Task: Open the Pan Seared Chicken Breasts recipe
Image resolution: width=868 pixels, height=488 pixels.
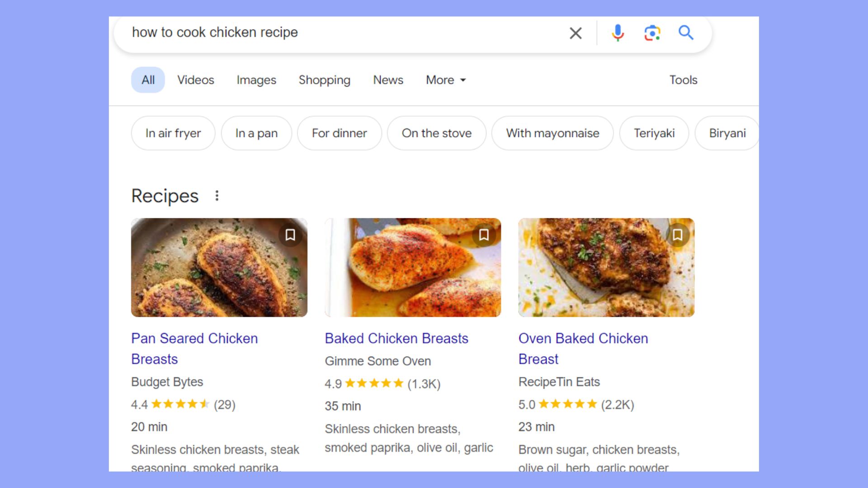Action: [194, 348]
